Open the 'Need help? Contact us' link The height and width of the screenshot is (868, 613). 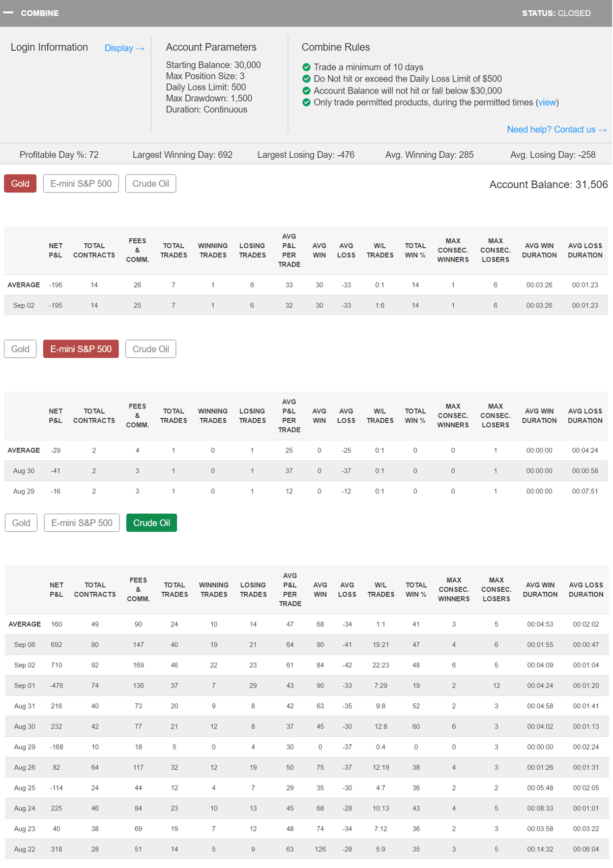point(556,129)
